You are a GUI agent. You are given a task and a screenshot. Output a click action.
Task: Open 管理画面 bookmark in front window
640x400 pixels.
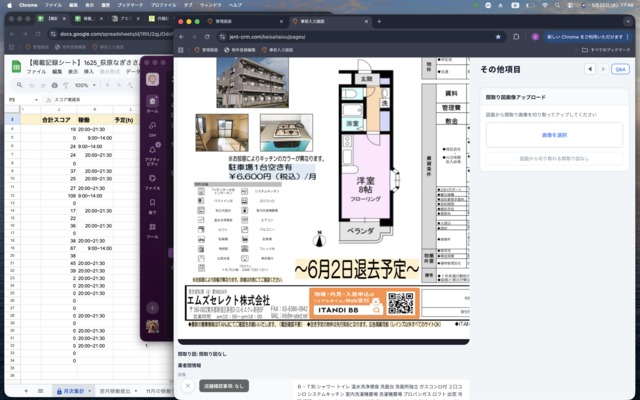tap(206, 50)
